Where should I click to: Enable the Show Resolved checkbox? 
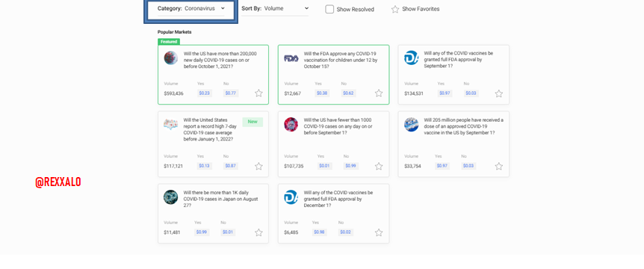coord(329,9)
